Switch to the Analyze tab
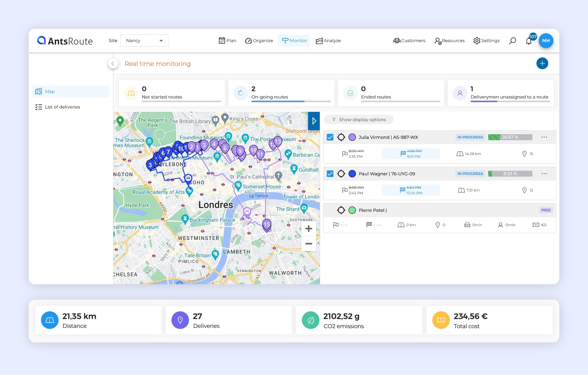The width and height of the screenshot is (588, 375). (328, 41)
